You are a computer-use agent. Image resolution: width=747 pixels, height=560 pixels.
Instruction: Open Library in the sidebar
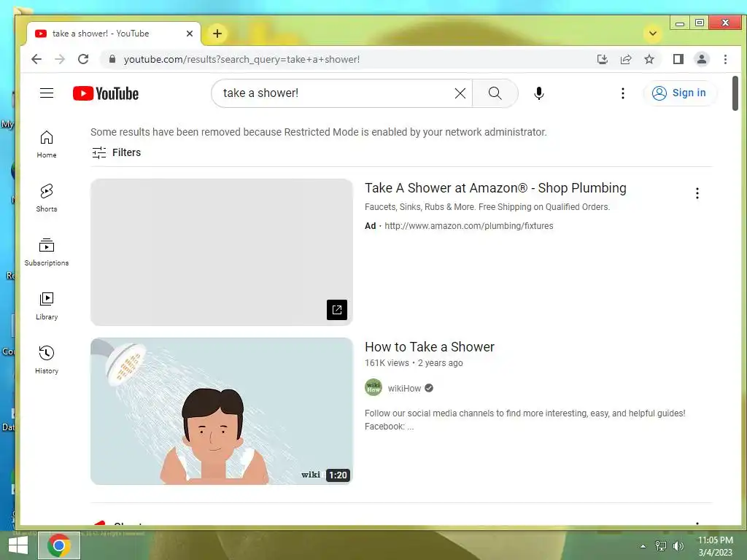(47, 306)
